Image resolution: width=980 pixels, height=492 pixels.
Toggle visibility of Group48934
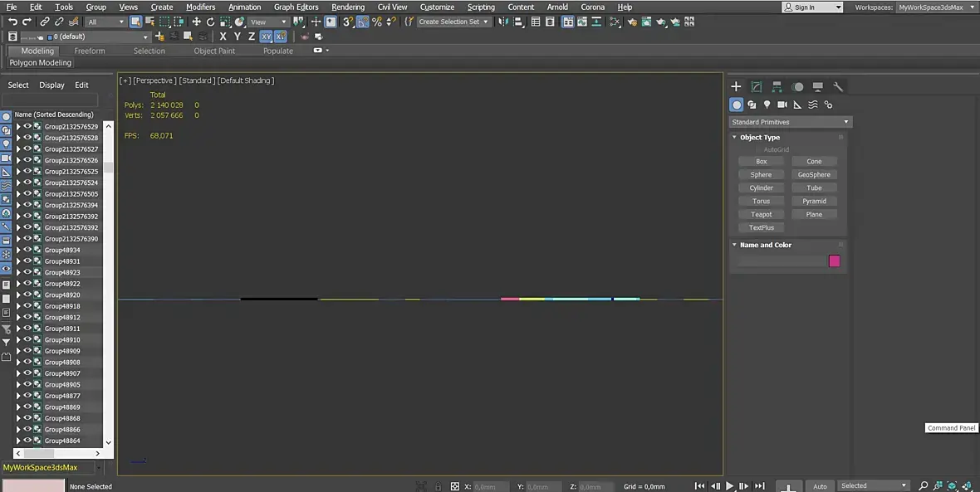(x=27, y=250)
